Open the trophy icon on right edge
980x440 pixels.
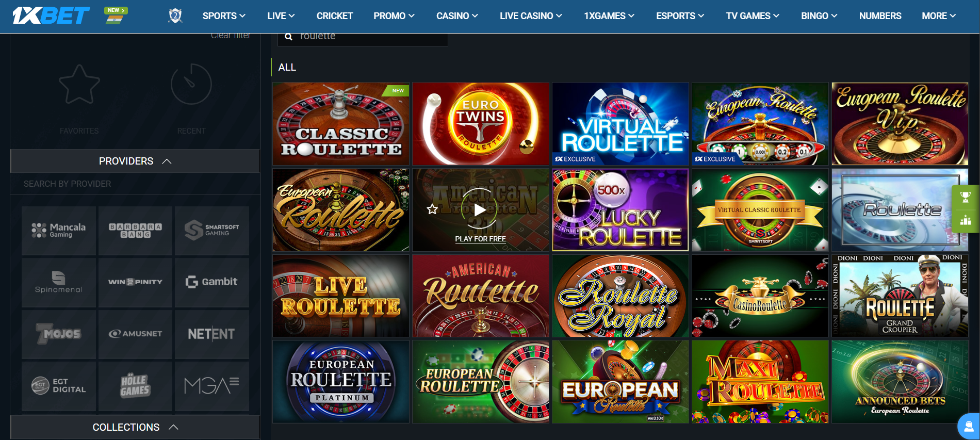point(966,197)
